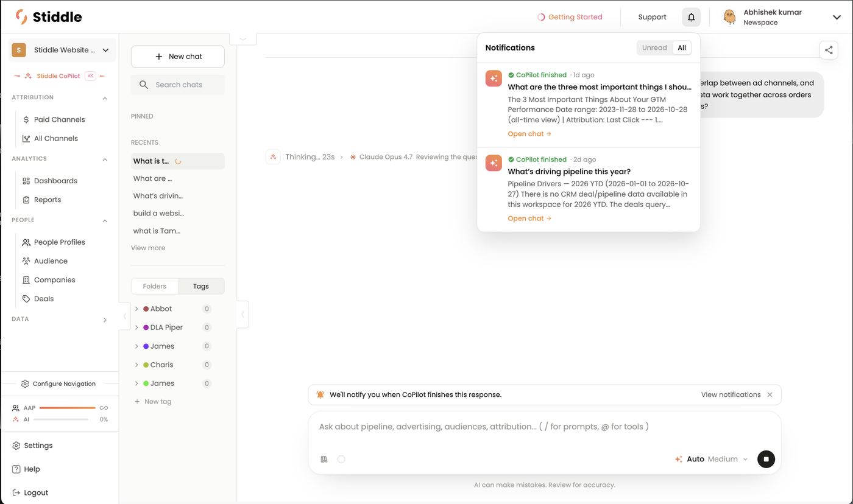Switch to the Tags view
This screenshot has width=853, height=504.
(201, 286)
